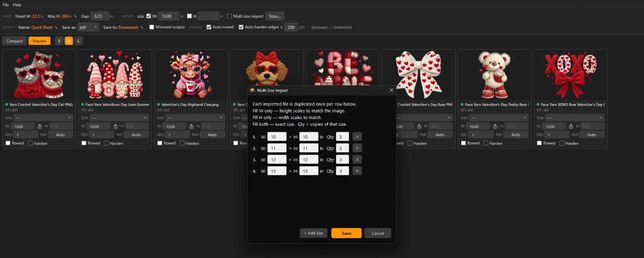Viewport: 644px width, 258px height.
Task: Remove size row 3 with its X button
Action: click(357, 160)
